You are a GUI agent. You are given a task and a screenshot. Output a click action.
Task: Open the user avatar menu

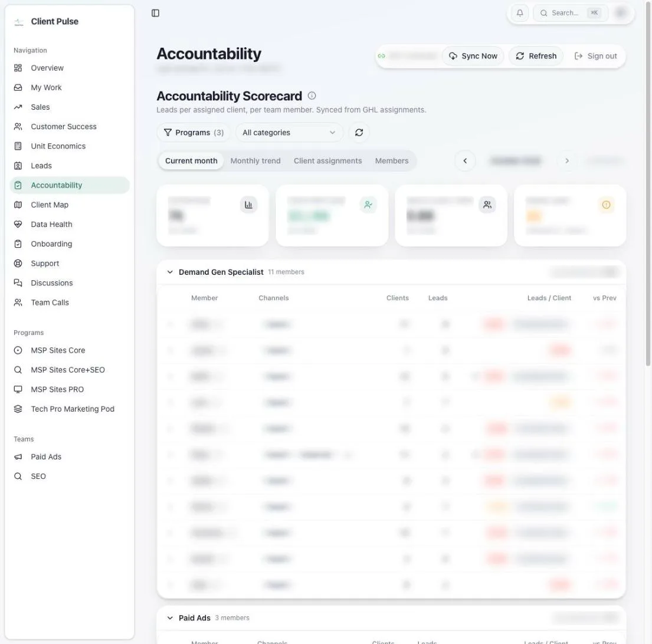click(621, 14)
